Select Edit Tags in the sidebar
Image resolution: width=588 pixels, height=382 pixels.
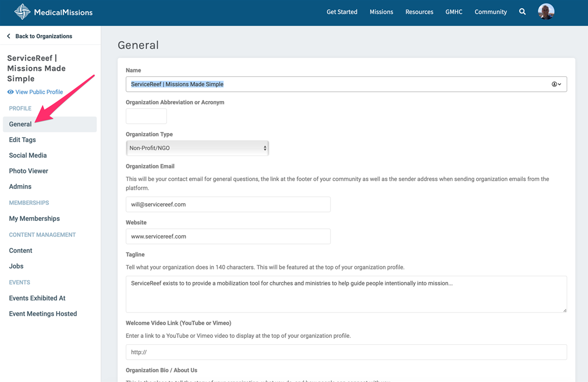pos(22,140)
